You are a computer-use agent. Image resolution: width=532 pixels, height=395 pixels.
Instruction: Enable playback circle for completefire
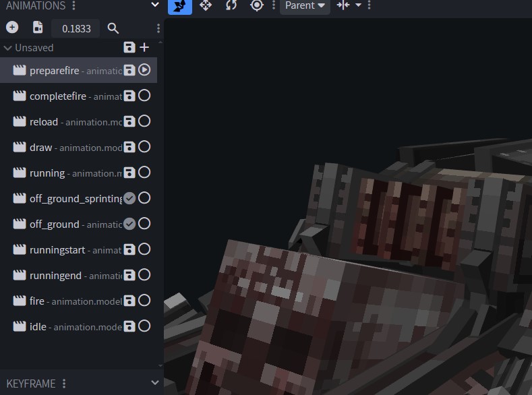(x=144, y=96)
